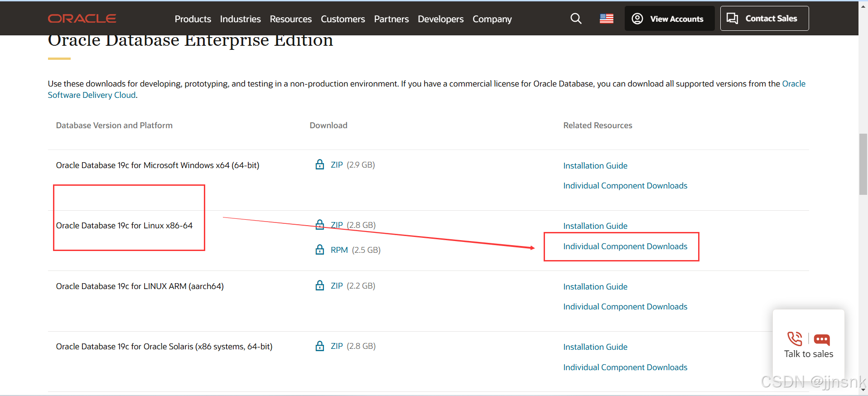
Task: Open the Resources menu
Action: point(291,19)
